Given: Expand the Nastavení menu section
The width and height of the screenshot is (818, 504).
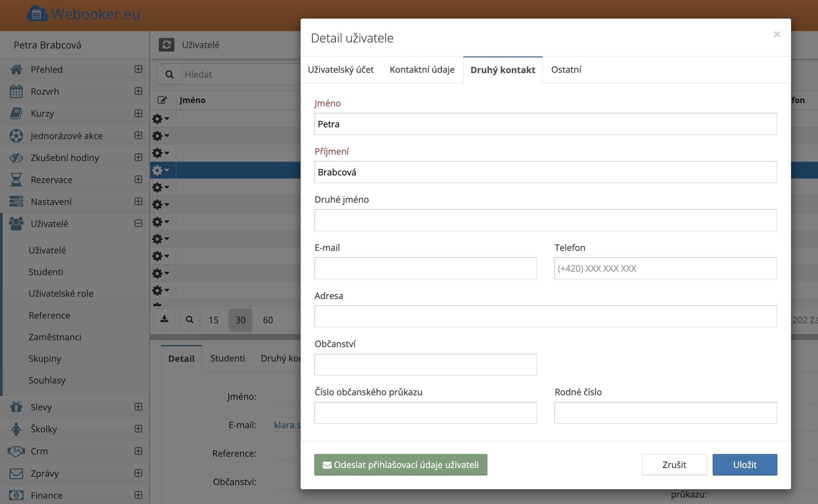Looking at the screenshot, I should pyautogui.click(x=138, y=202).
